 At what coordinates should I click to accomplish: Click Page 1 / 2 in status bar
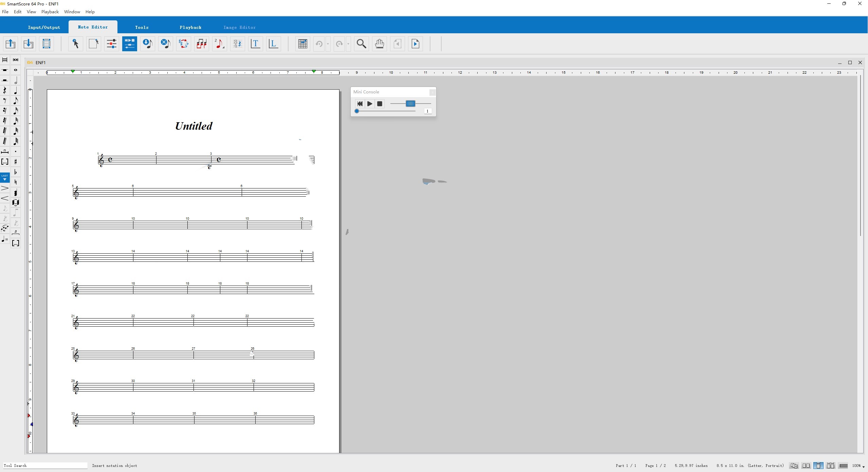click(x=655, y=466)
